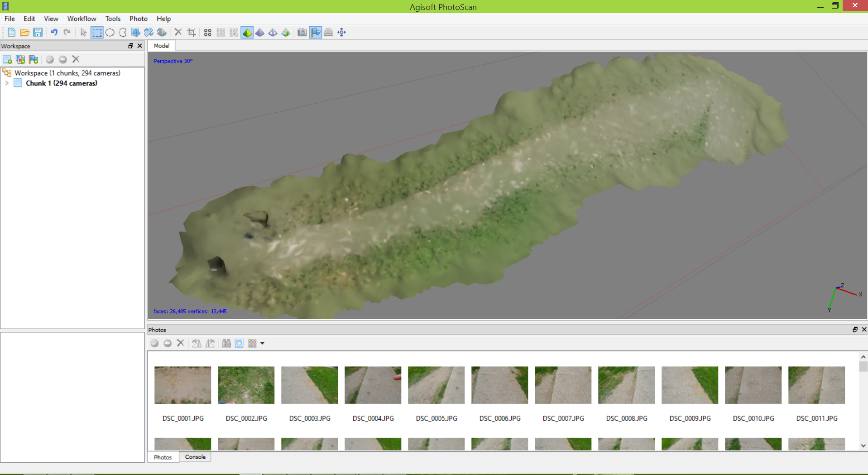Open the Workflow menu
The image size is (868, 475).
[82, 19]
